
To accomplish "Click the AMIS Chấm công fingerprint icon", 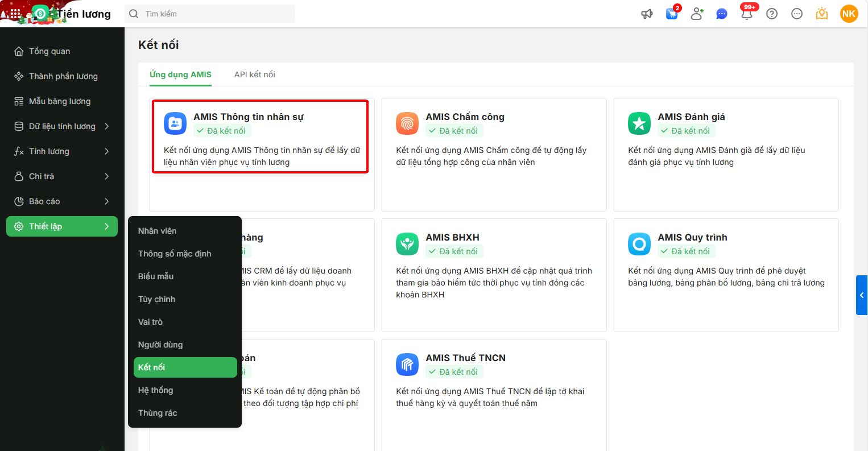I will 407,123.
